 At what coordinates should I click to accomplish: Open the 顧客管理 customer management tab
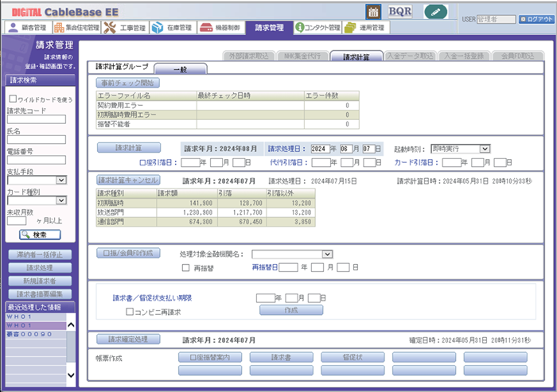pos(27,28)
